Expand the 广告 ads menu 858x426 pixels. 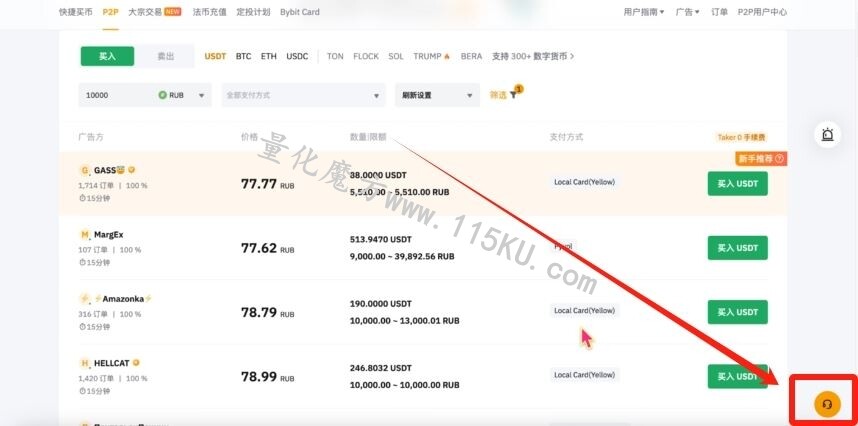click(x=687, y=11)
